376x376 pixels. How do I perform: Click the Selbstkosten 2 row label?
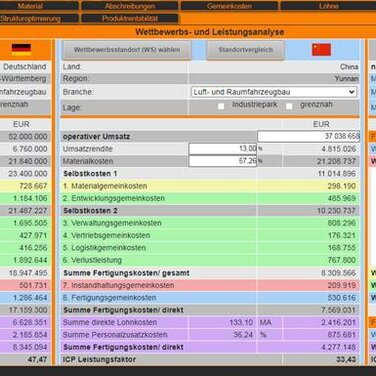[x=90, y=211]
